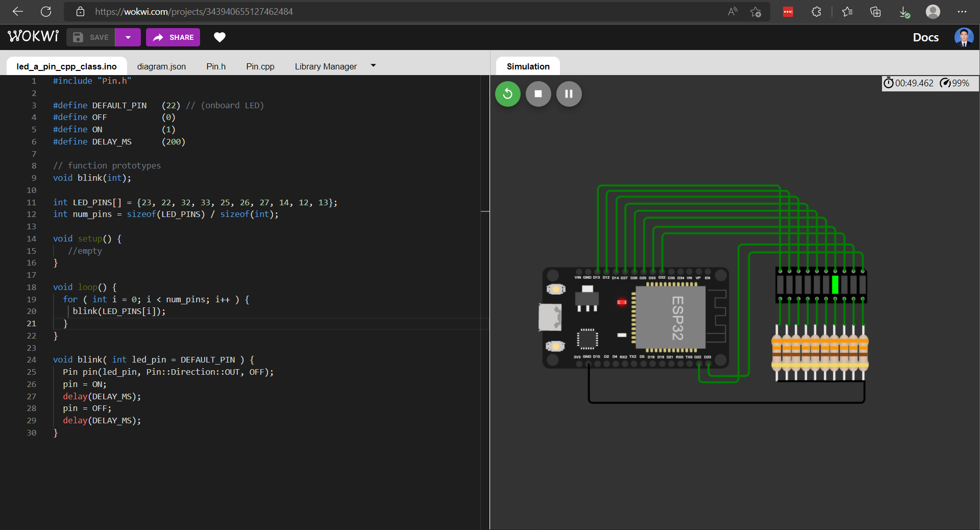Click the simulation timer 00:49.462
The height and width of the screenshot is (530, 980).
click(909, 83)
